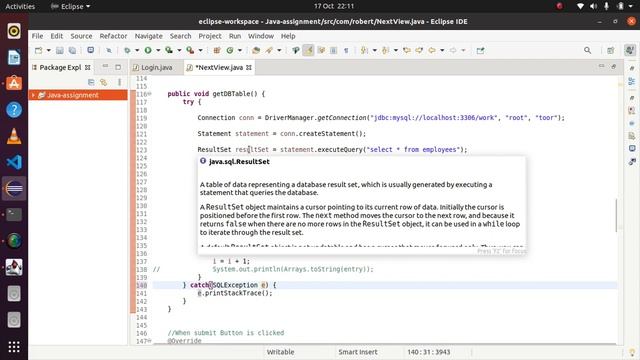Open the Window menu
640x360 pixels.
coord(261,36)
